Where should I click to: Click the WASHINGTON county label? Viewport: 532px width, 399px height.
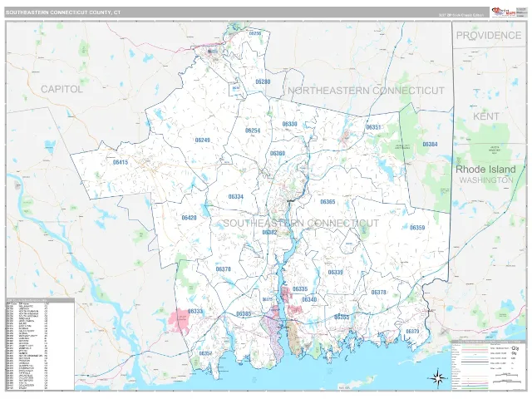click(486, 180)
